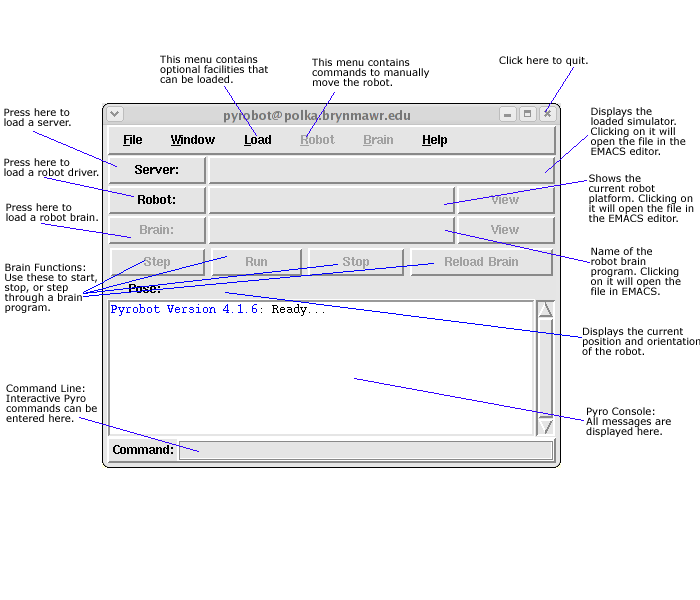Open the Window menu
Image resolution: width=700 pixels, height=600 pixels.
coord(192,140)
